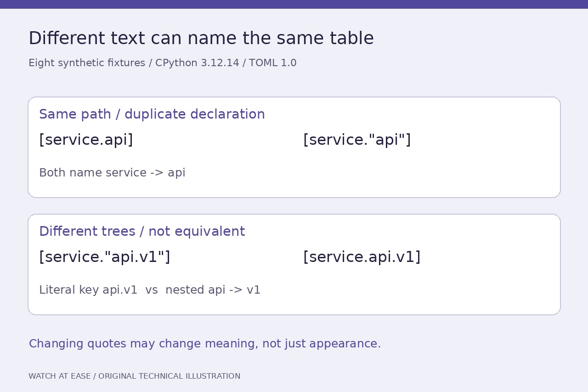Click the heading "Different trees / not equivalent"
Viewport: 588px width, 392px height.
coord(142,232)
